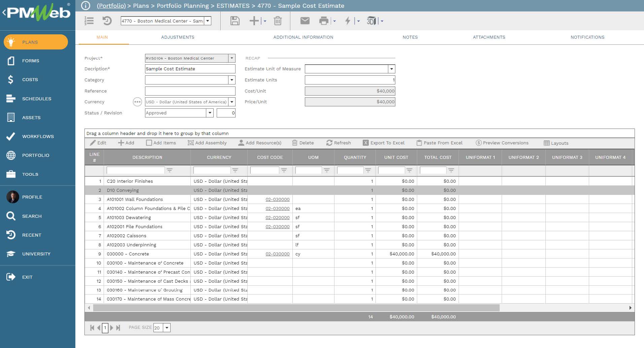Open the Costs module in the sidebar
Viewport: 644px width, 348px height.
pos(30,79)
